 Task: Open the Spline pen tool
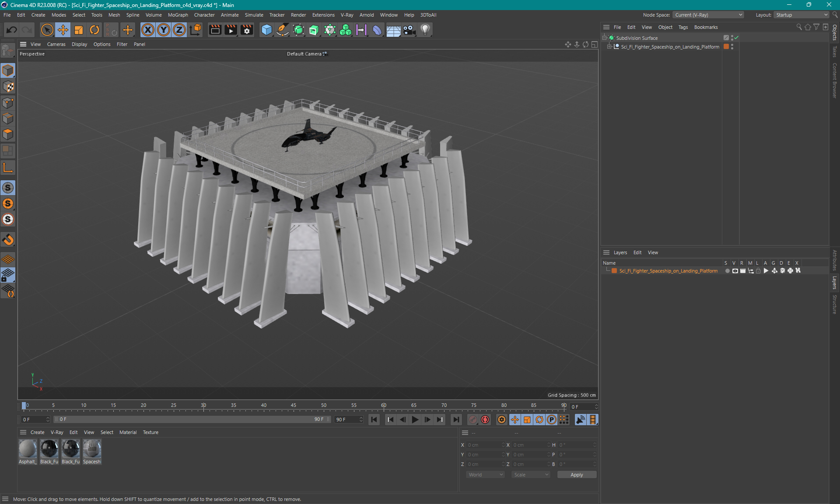tap(283, 30)
